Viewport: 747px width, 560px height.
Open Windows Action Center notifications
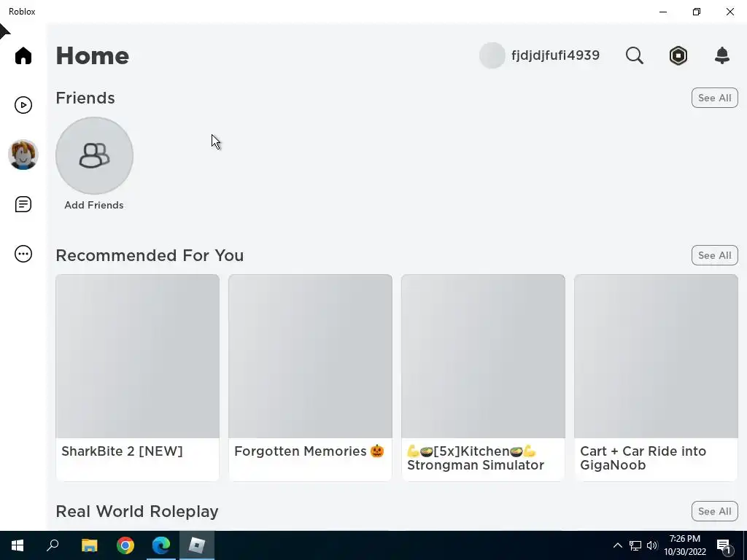[x=724, y=545]
